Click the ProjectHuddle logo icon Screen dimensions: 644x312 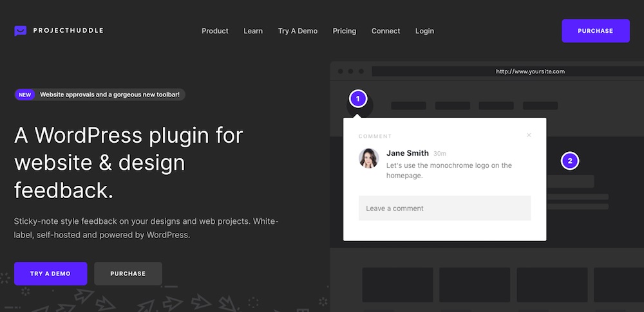pyautogui.click(x=21, y=31)
